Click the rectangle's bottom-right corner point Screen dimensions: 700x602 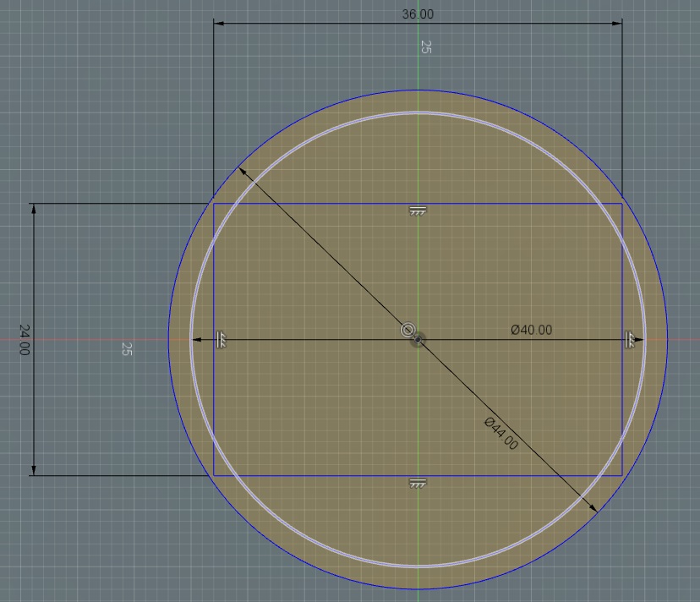(622, 475)
